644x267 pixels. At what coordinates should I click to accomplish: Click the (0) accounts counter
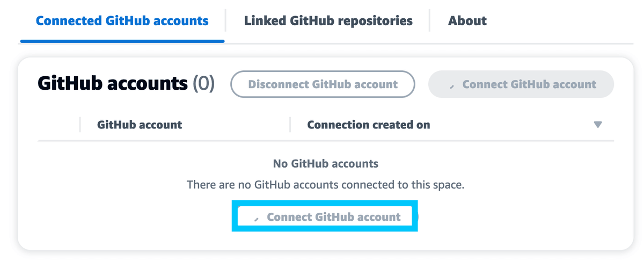pos(203,83)
